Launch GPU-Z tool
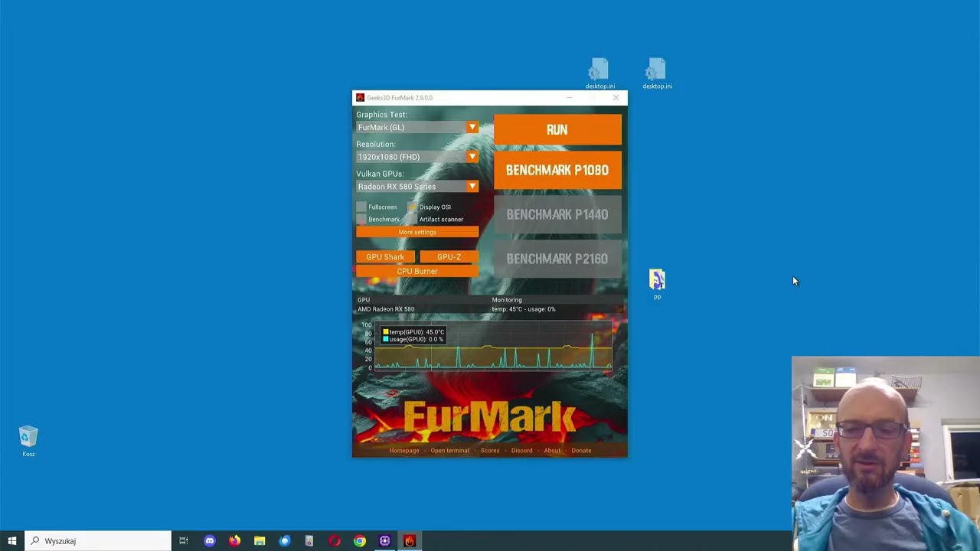The width and height of the screenshot is (980, 551). pos(449,257)
